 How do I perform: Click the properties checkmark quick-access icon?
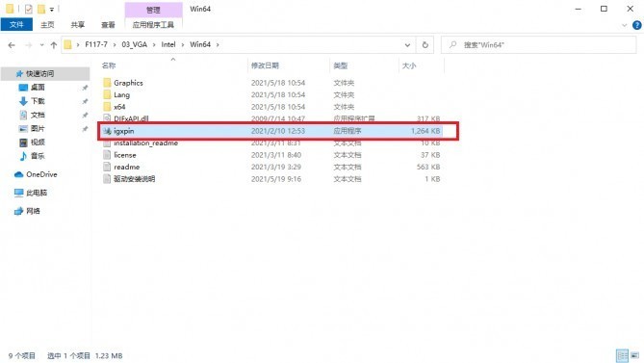[28, 9]
